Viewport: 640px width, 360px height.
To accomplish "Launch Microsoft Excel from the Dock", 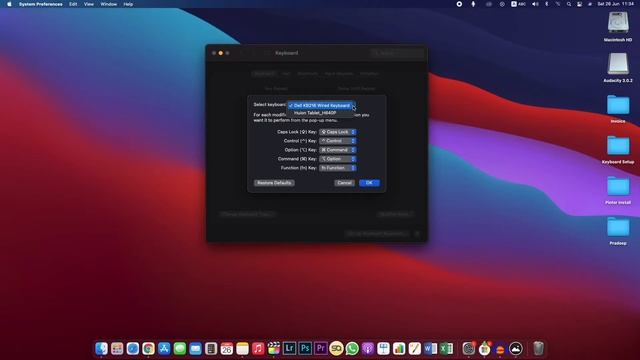I will 446,349.
